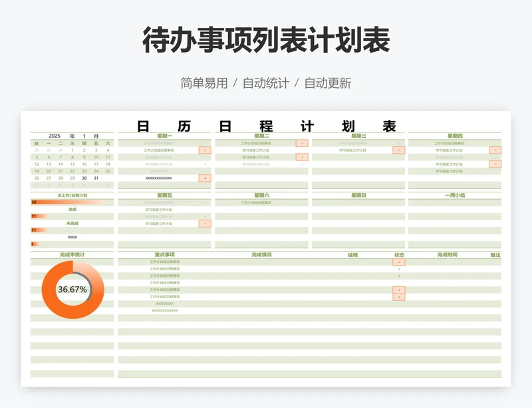Select the 完成情况 column header

tap(261, 254)
